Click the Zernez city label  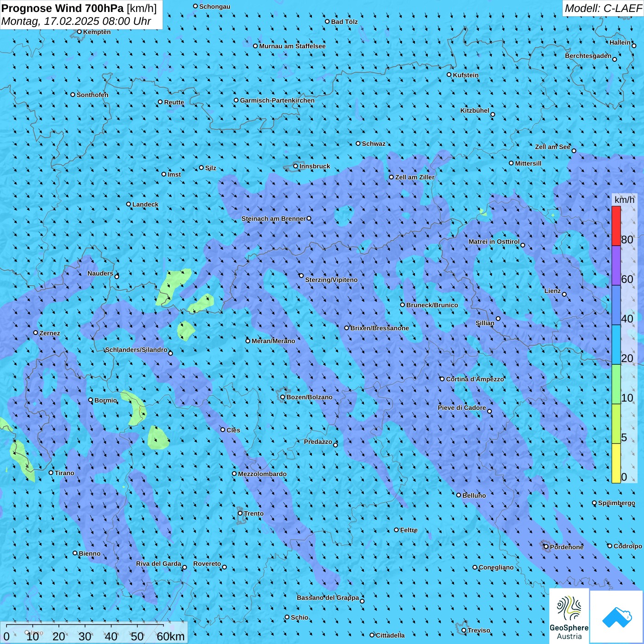[x=50, y=333]
